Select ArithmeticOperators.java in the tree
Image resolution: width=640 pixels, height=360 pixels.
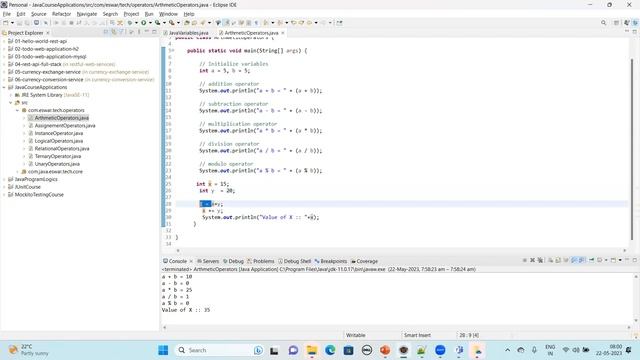[61, 118]
